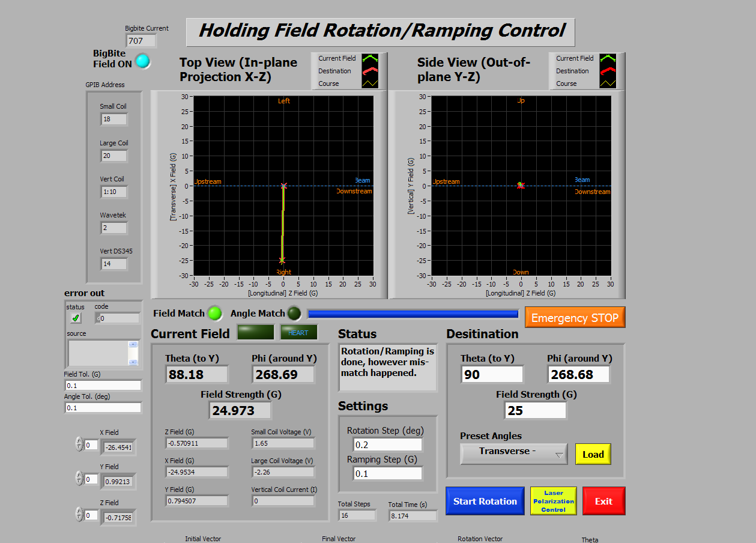
Task: Click Y Field value 0.794507
Action: pos(197,501)
